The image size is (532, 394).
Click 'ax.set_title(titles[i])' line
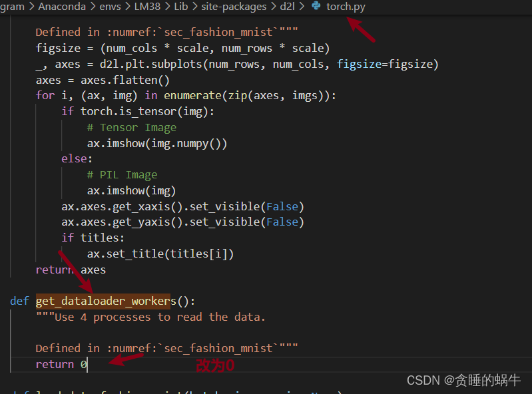pos(160,254)
